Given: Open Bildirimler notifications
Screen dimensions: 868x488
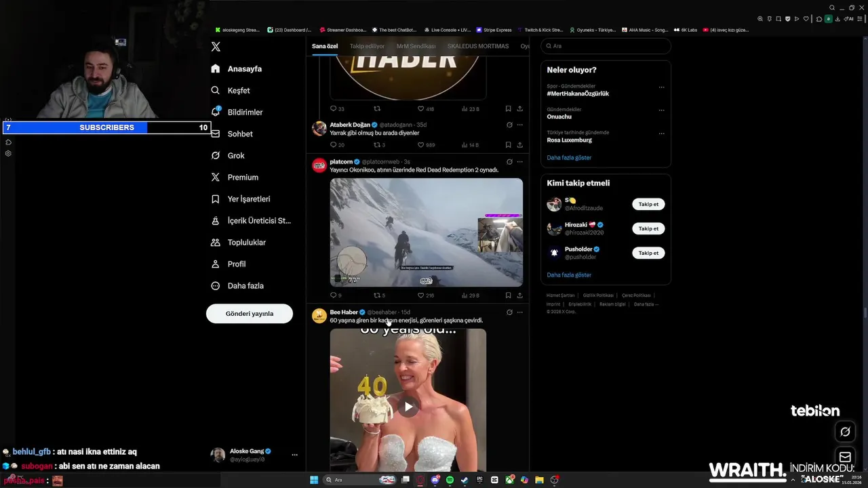Looking at the screenshot, I should 237,112.
